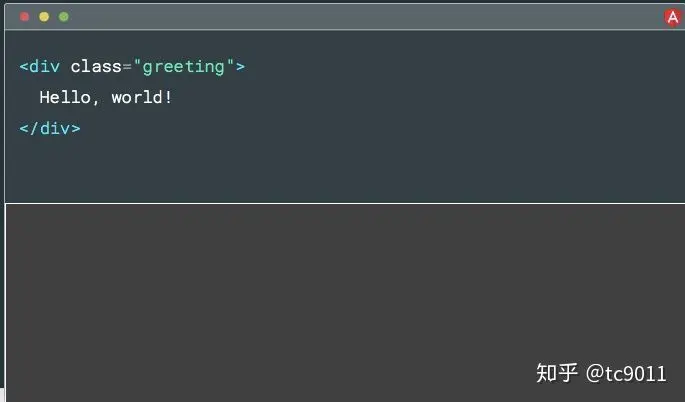Screen dimensions: 685x402
Task: Select the "greeting" string value
Action: 183,67
